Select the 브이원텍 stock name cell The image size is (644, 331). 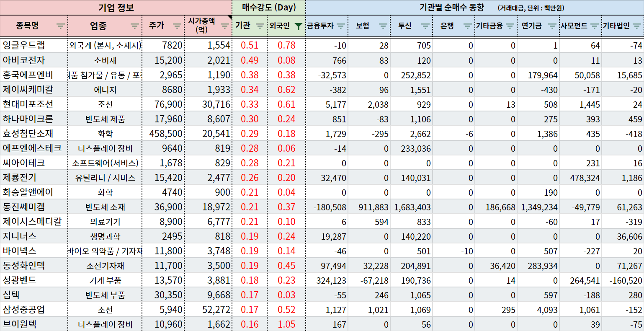coord(34,324)
